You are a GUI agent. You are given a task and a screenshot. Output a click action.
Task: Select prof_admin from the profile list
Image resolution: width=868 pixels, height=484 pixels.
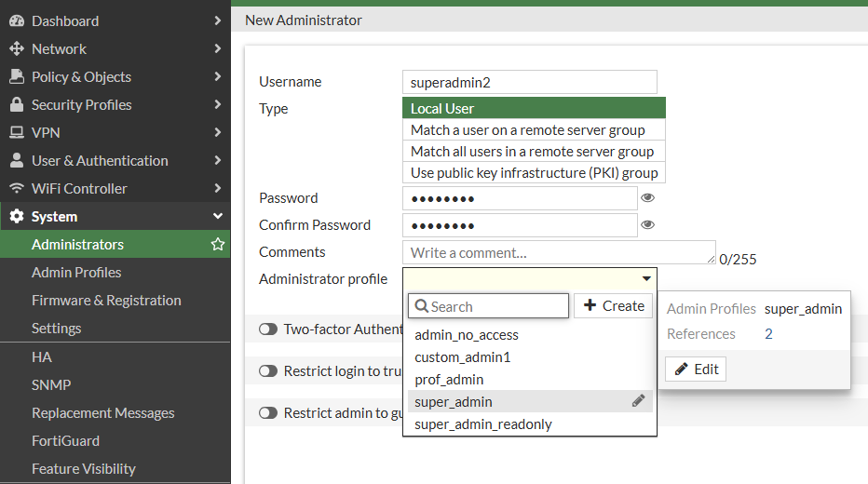coord(449,380)
